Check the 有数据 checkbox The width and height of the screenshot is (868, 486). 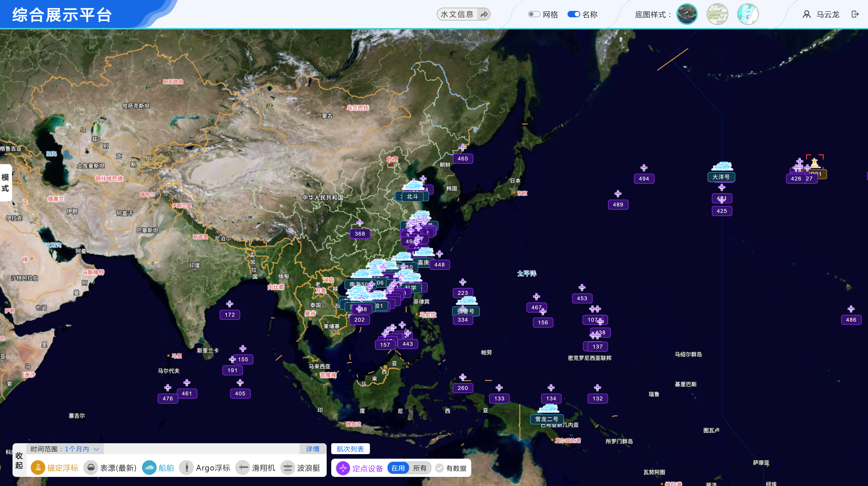tap(439, 468)
